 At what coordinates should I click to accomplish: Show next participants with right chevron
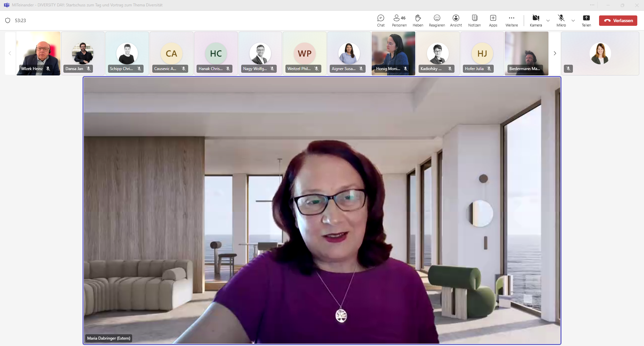(555, 53)
